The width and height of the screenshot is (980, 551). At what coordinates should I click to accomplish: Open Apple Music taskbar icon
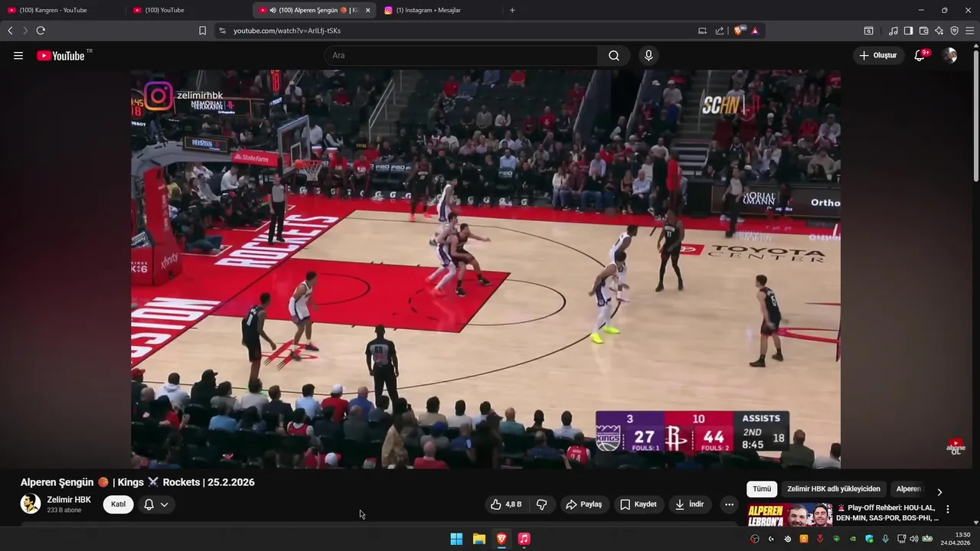pos(524,539)
